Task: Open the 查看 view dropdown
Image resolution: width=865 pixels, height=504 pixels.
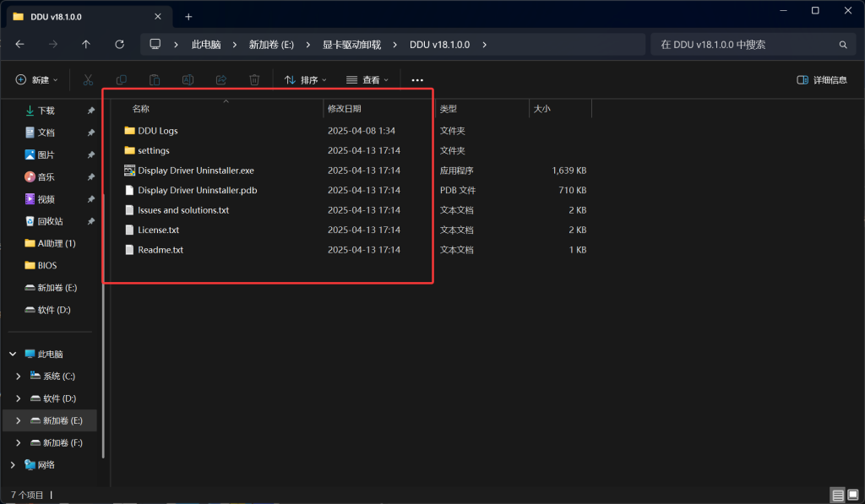Action: (367, 80)
